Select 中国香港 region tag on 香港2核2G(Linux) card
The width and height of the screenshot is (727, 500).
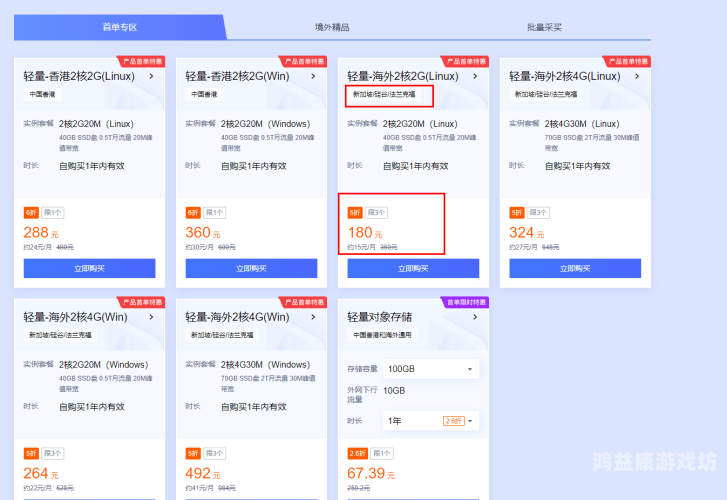click(x=42, y=95)
